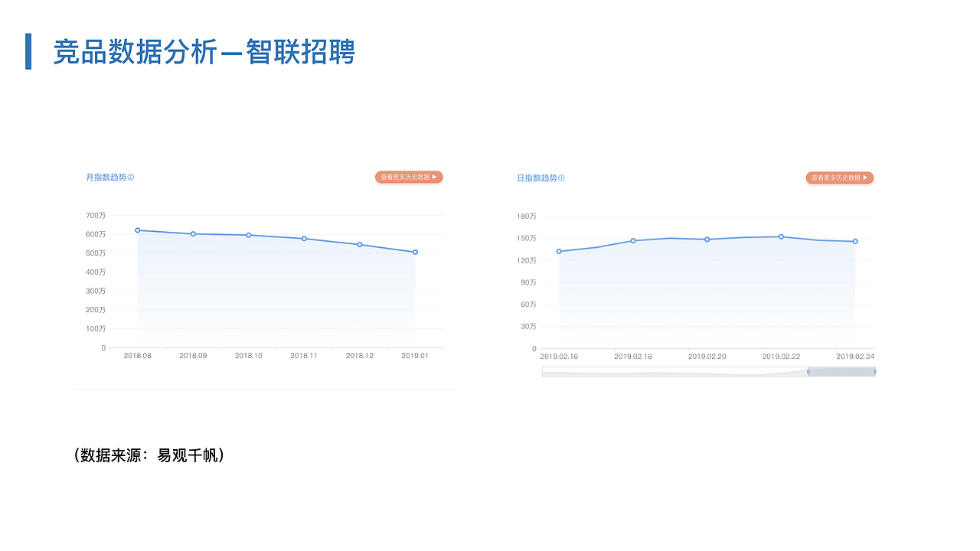The width and height of the screenshot is (980, 551).
Task: Click the info icon beside 月指数趋势
Action: [x=131, y=178]
